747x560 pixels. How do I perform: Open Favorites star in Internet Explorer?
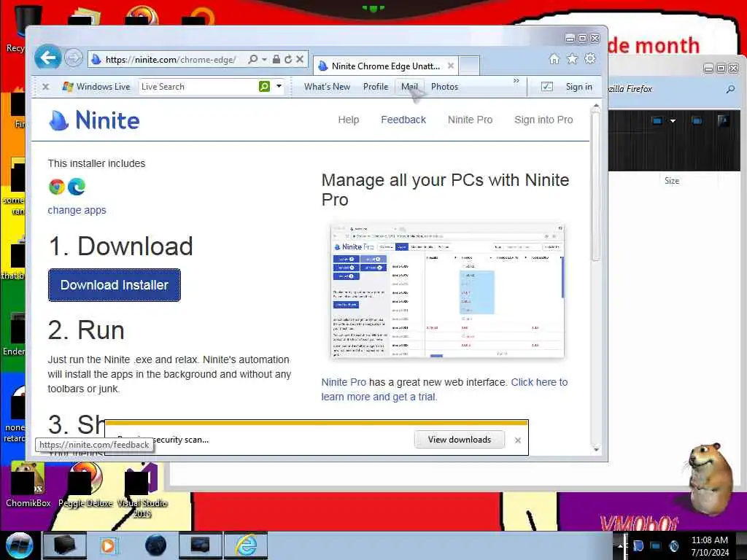coord(572,58)
